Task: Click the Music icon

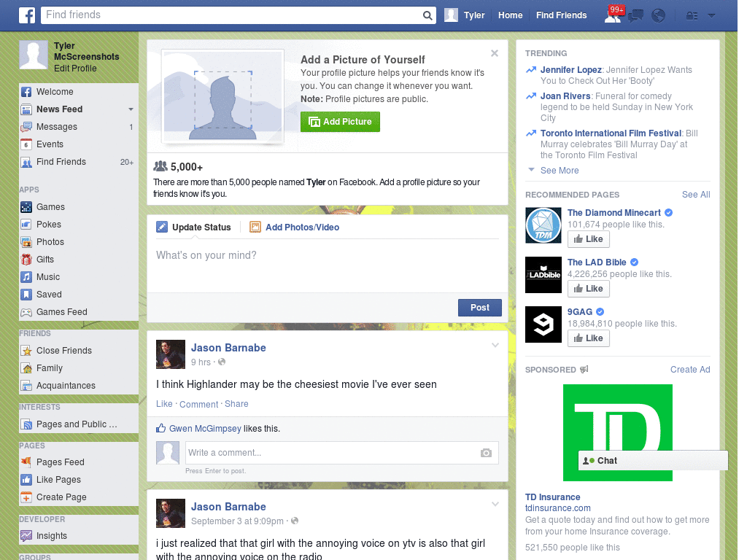Action: [26, 277]
